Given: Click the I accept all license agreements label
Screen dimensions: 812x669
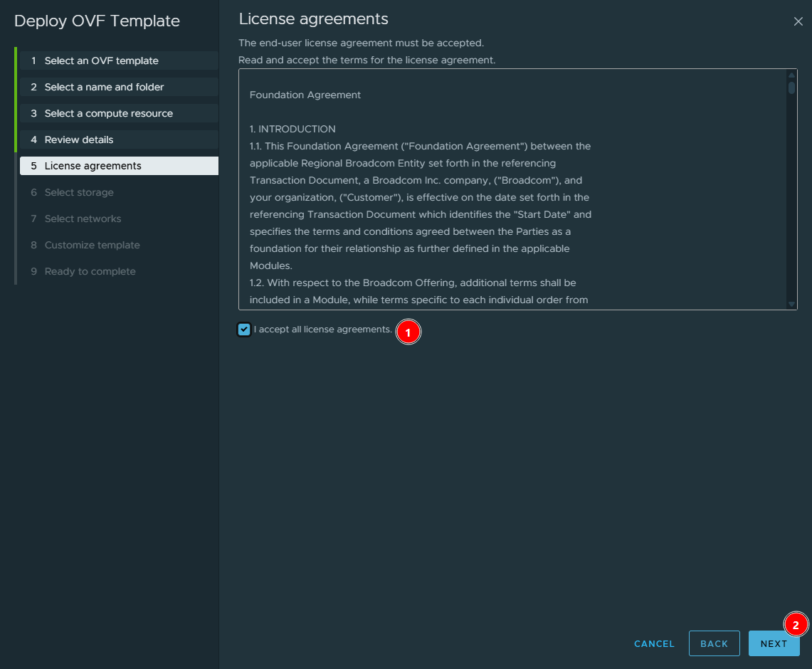Looking at the screenshot, I should coord(322,330).
